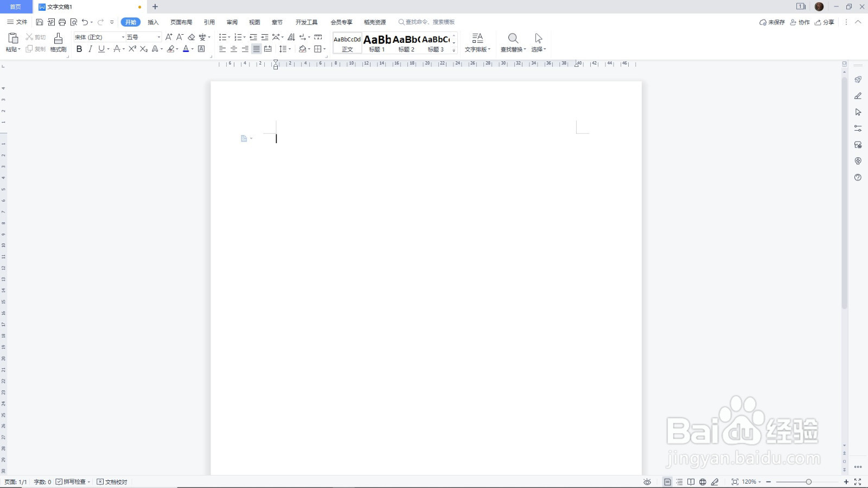The image size is (868, 488).
Task: Switch to 插入 Insert tab
Action: 153,22
